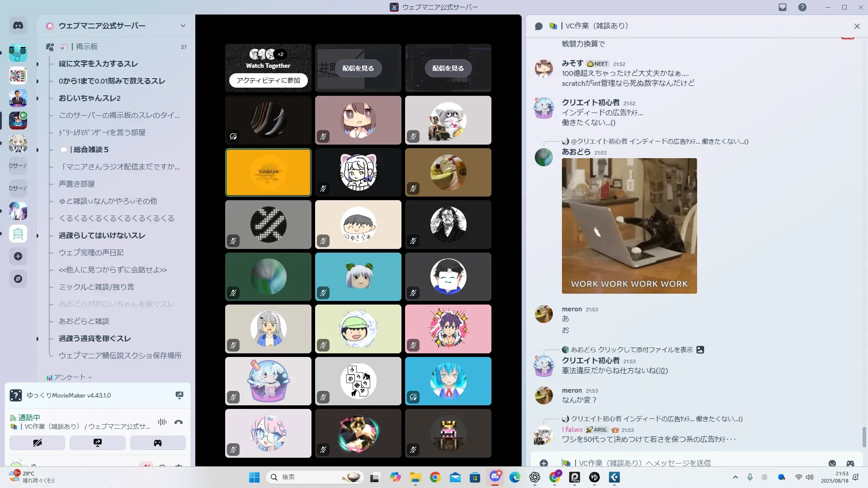Viewport: 868px width, 488px height.
Task: Open the inbox icon in title bar
Action: pyautogui.click(x=783, y=7)
